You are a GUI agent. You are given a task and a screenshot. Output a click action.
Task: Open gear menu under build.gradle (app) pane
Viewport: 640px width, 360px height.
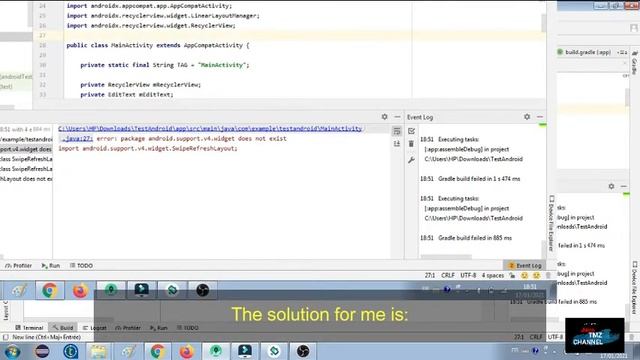click(x=611, y=186)
